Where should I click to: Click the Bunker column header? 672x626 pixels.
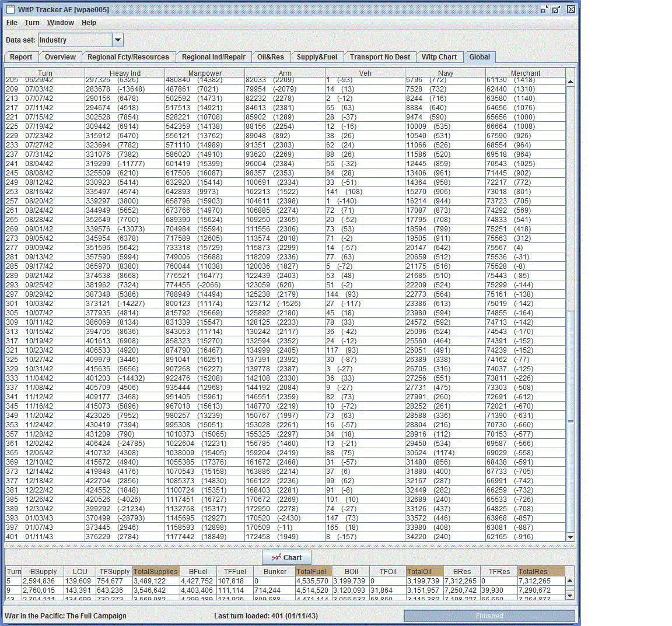[x=275, y=572]
